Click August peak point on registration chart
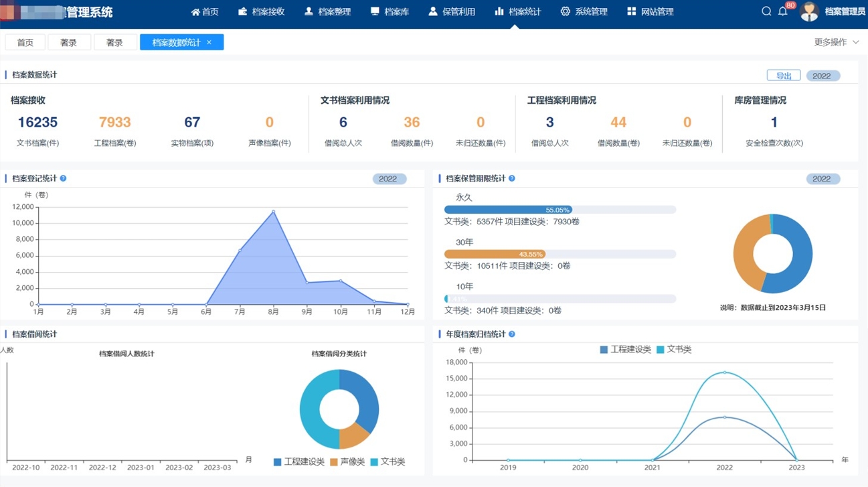Viewport: 868px width, 487px height. (273, 212)
